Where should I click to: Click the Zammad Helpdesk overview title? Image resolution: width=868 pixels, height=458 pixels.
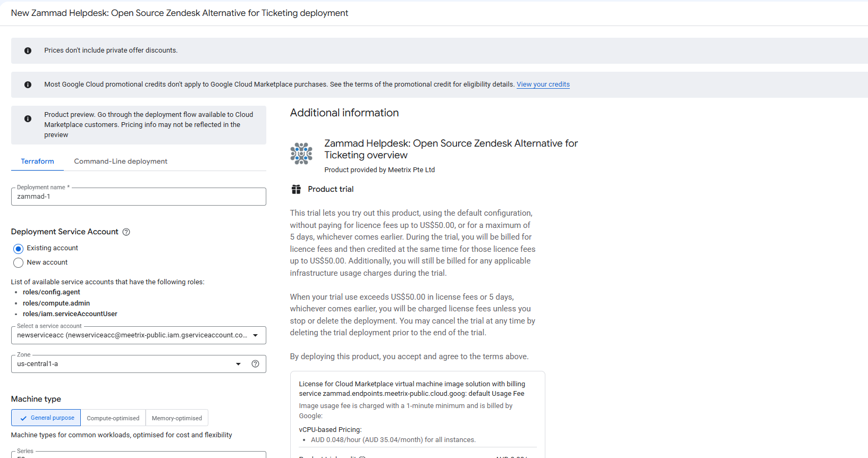click(x=451, y=149)
